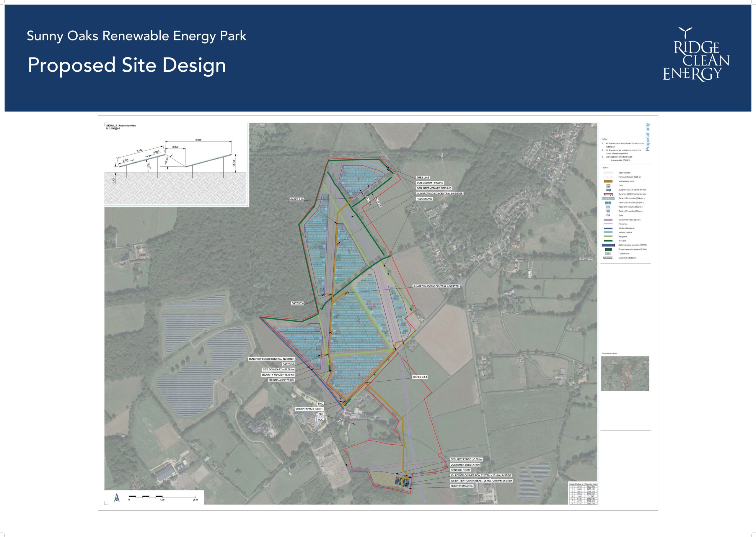Viewport: 756px width, 537px height.
Task: Click the Proposed location inset map
Action: click(x=625, y=373)
